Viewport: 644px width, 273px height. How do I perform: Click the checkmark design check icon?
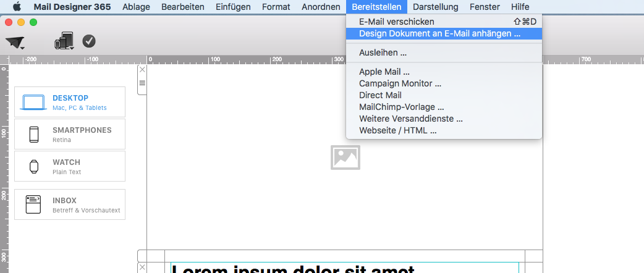point(89,41)
